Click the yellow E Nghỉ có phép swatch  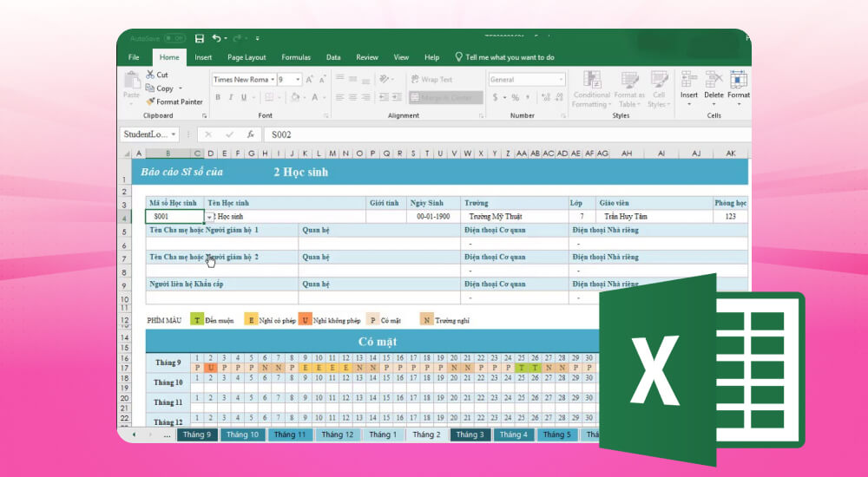[251, 319]
